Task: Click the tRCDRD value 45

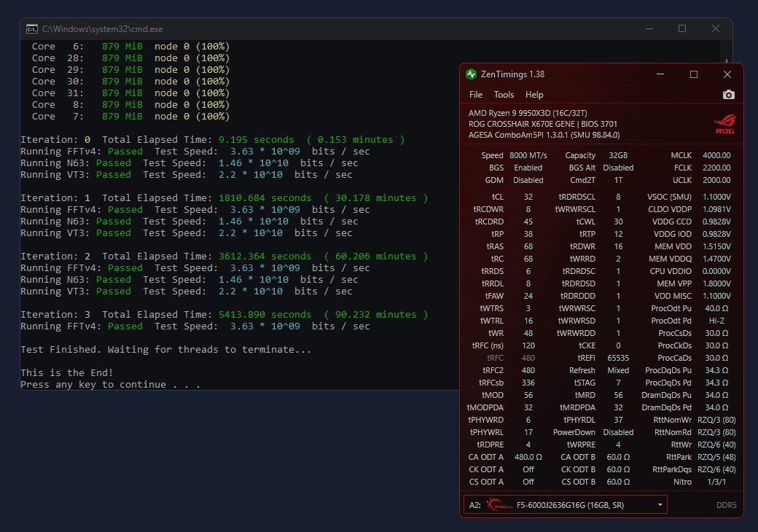Action: [x=528, y=222]
